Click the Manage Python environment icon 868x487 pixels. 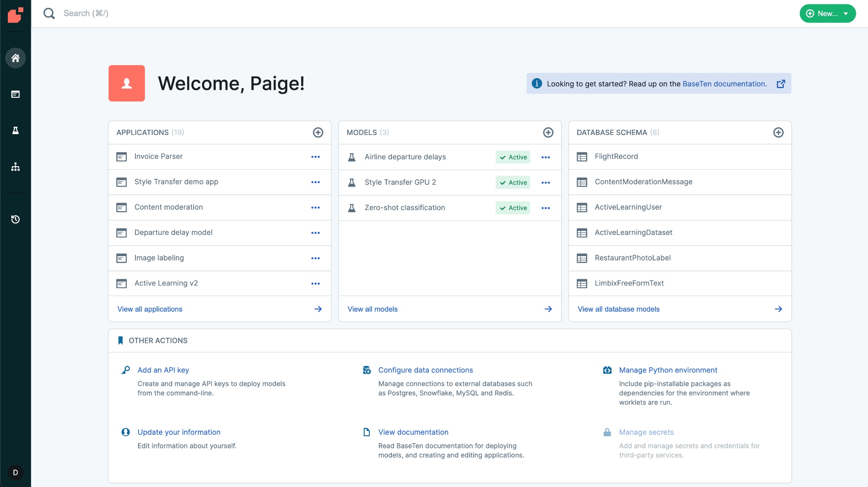point(607,370)
